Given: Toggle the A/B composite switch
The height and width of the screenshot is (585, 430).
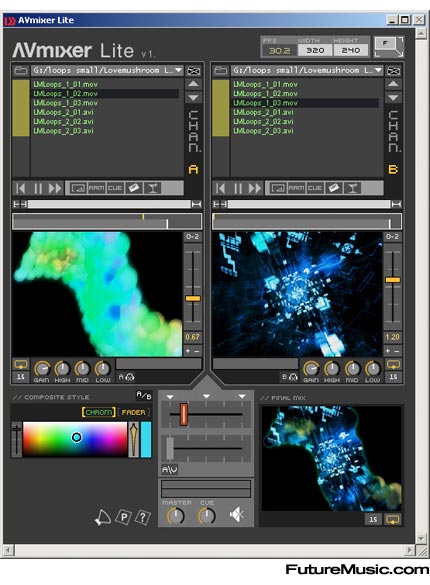Looking at the screenshot, I should click(144, 395).
